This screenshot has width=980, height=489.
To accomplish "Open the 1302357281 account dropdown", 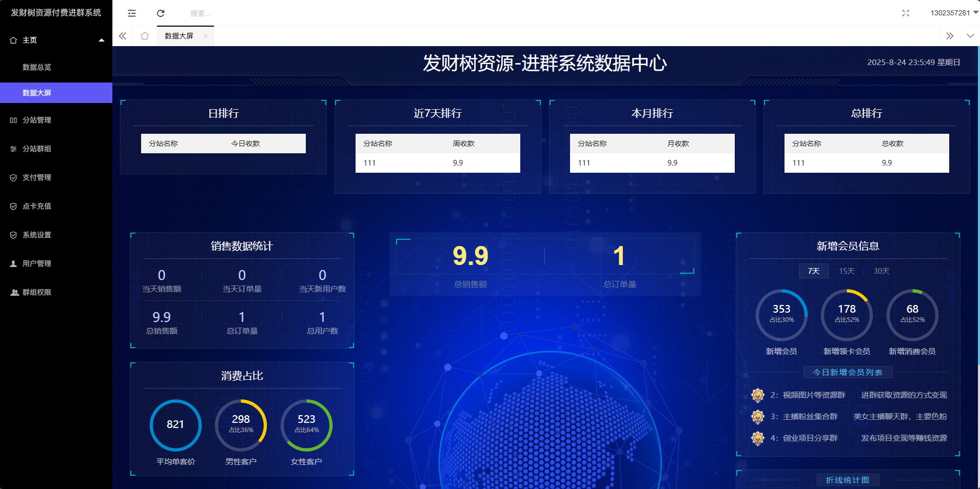I will click(x=953, y=13).
